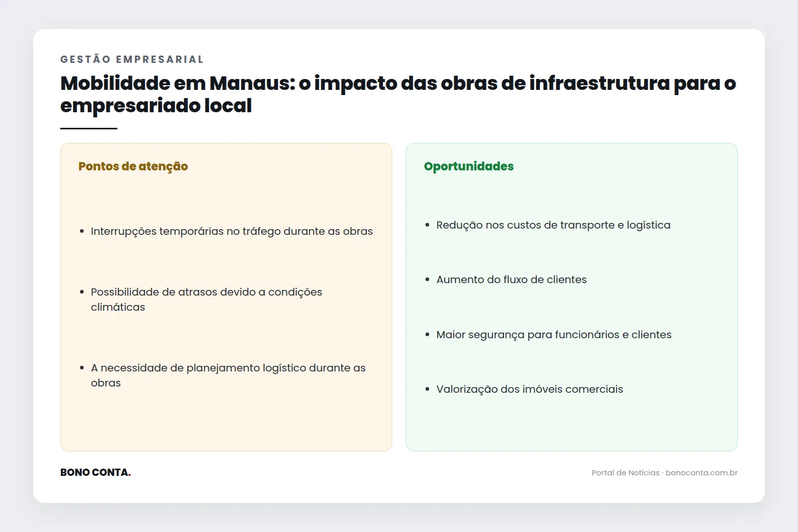Click the 'Oportunidades' heading
Image resolution: width=798 pixels, height=532 pixels.
coord(469,166)
